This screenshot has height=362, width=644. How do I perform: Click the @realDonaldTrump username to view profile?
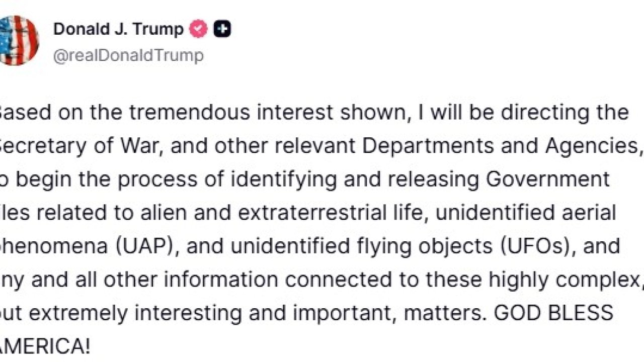point(128,55)
